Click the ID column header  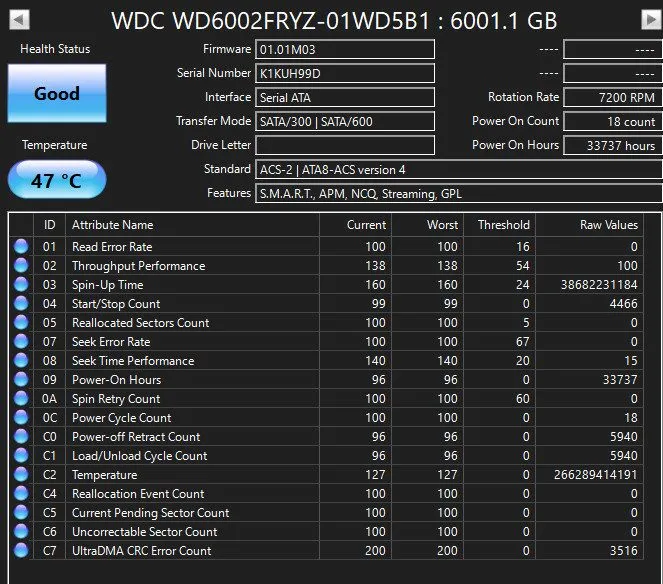(x=49, y=225)
